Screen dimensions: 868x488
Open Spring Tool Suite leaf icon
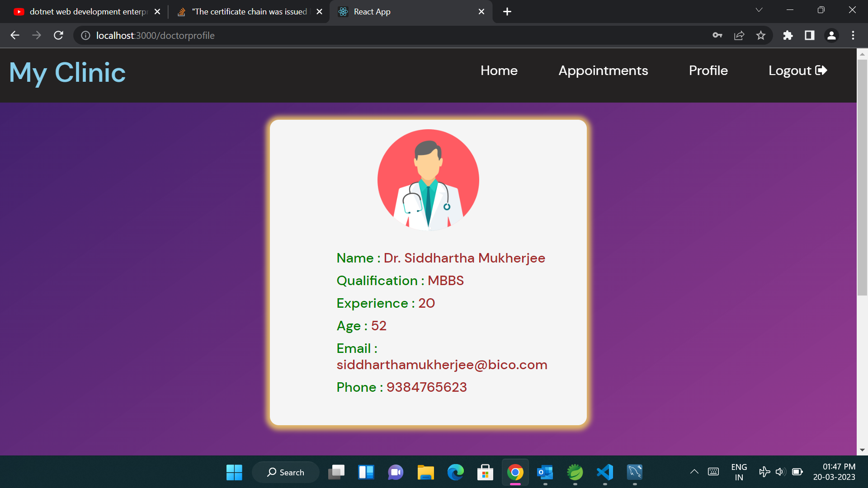coord(575,472)
